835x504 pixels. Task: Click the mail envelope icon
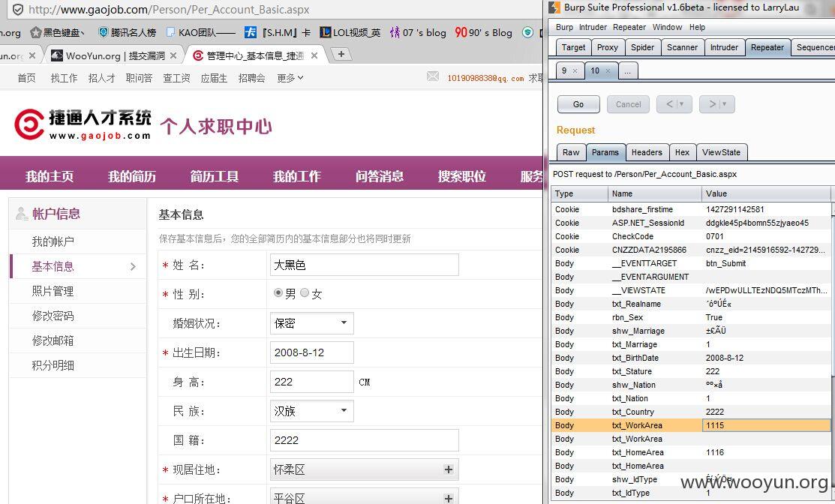tap(433, 76)
